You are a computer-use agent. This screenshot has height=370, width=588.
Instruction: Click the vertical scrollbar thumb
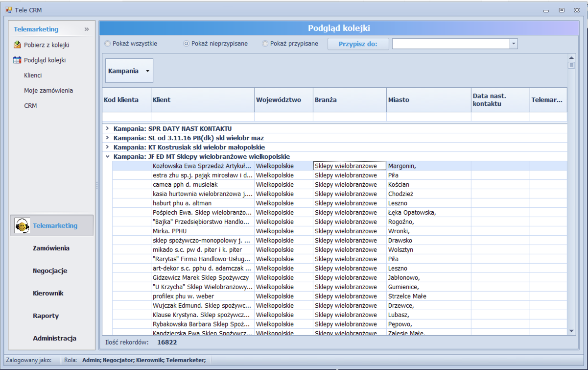[x=571, y=65]
